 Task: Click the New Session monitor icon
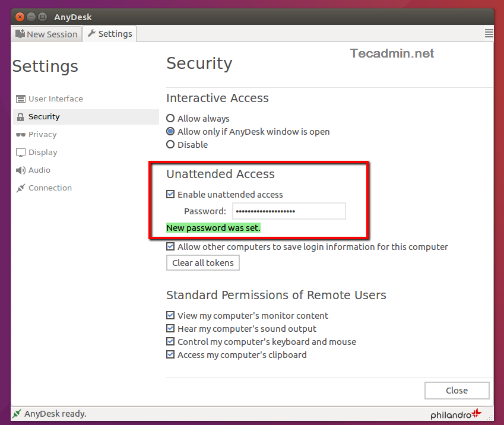coord(20,33)
